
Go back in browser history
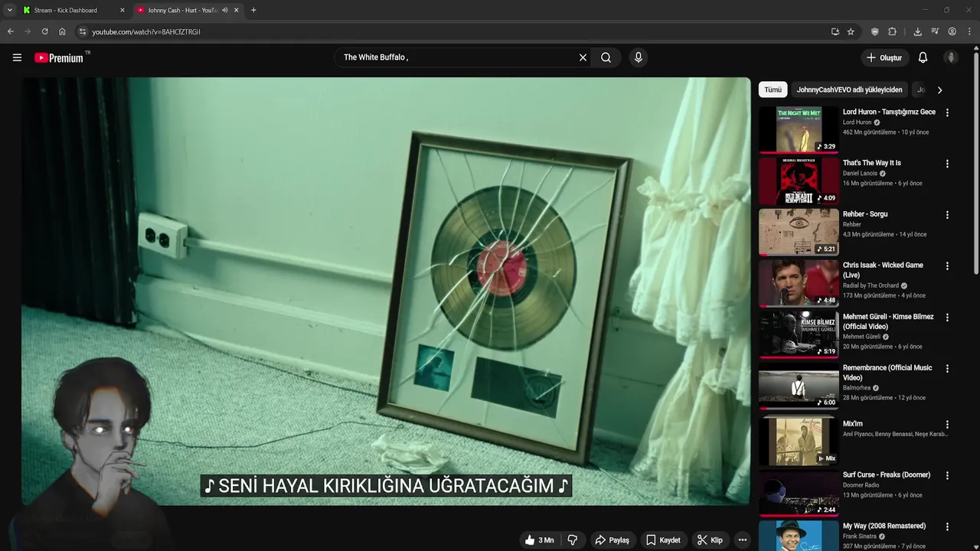tap(11, 31)
